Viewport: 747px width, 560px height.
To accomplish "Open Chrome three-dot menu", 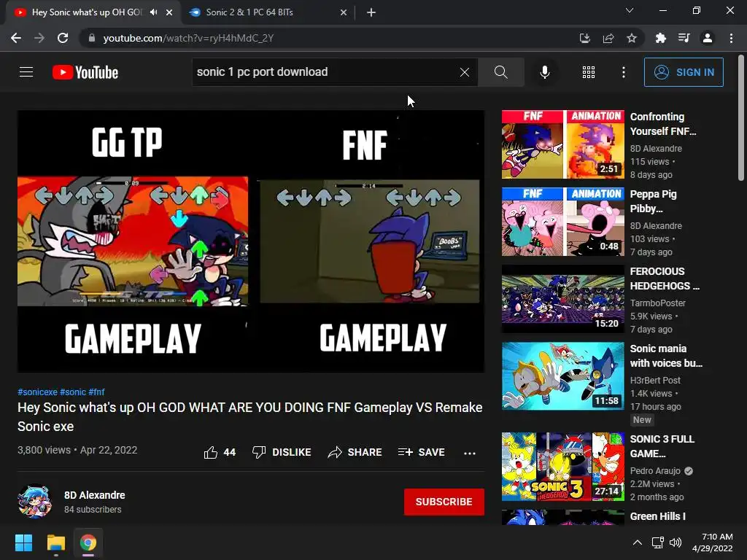I will 731,38.
